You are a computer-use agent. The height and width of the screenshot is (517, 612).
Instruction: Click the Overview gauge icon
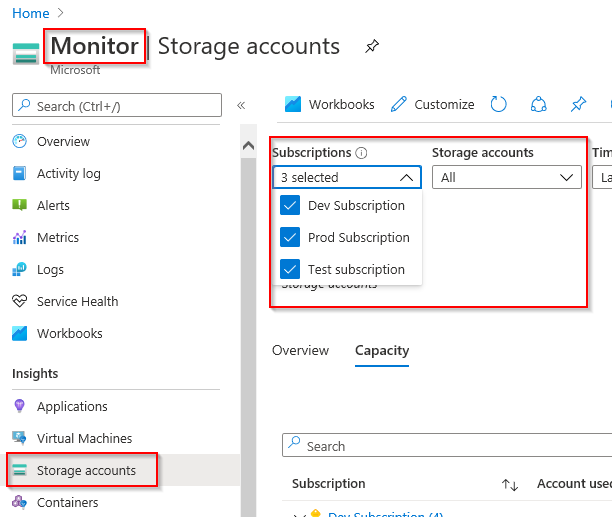(x=20, y=141)
